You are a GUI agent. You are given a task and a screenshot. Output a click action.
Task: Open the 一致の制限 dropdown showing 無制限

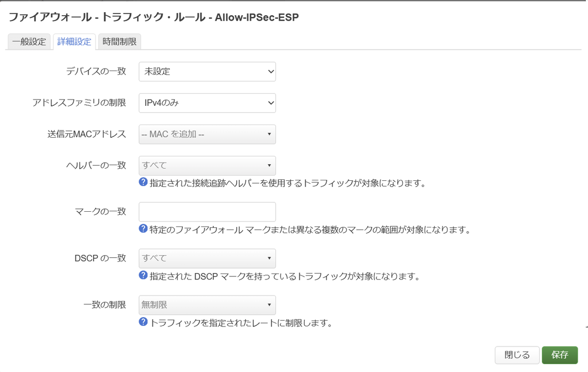tap(207, 305)
